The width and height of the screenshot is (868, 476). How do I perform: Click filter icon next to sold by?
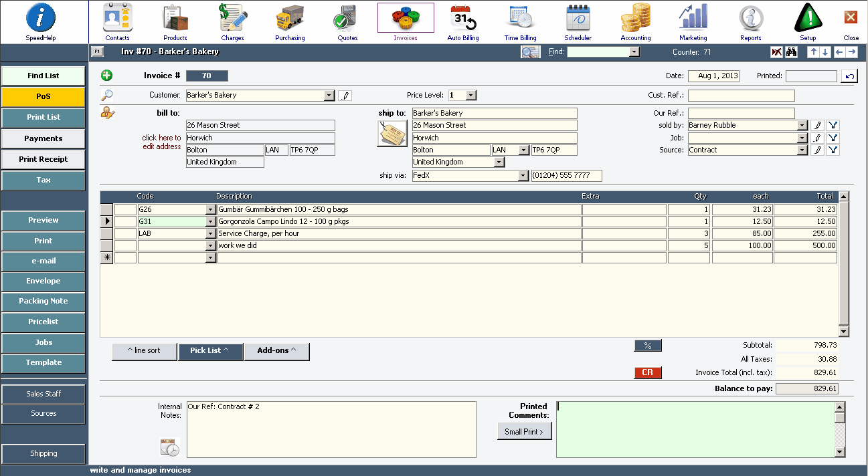click(833, 125)
